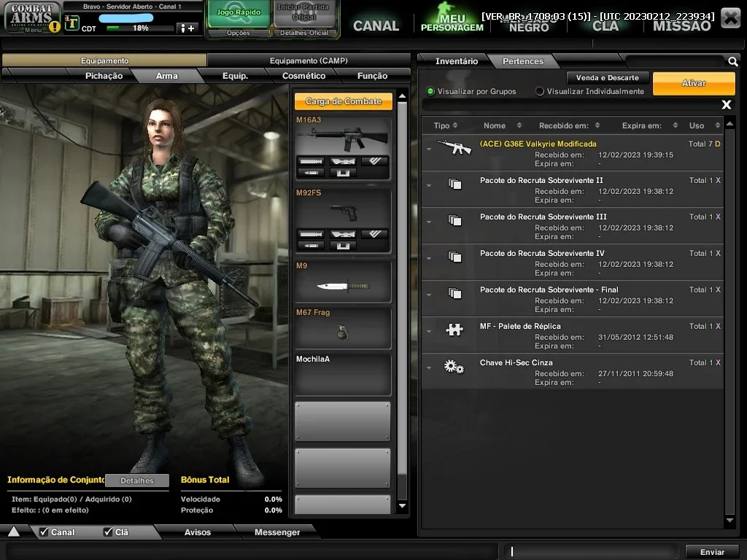Toggle the Clã chat checkbox
The height and width of the screenshot is (560, 747).
click(x=108, y=532)
